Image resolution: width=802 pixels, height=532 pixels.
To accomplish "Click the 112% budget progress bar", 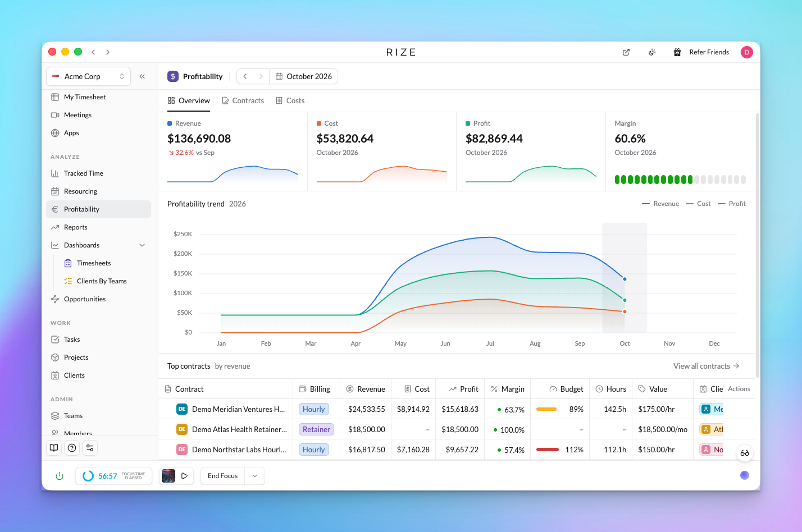I will pos(548,450).
